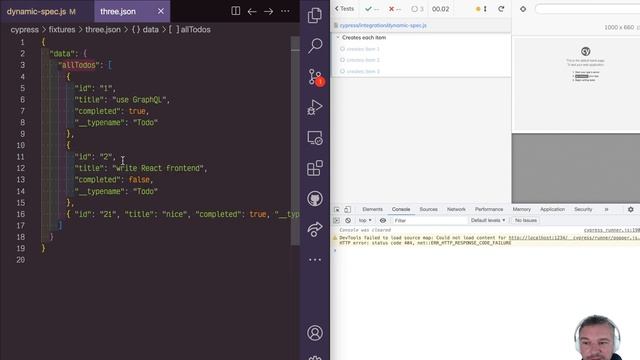
Task: Select test 'creates item 1'
Action: [363, 49]
